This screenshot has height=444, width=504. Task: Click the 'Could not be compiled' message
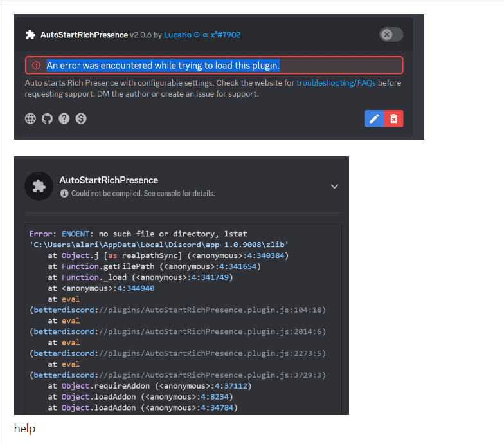click(x=143, y=193)
